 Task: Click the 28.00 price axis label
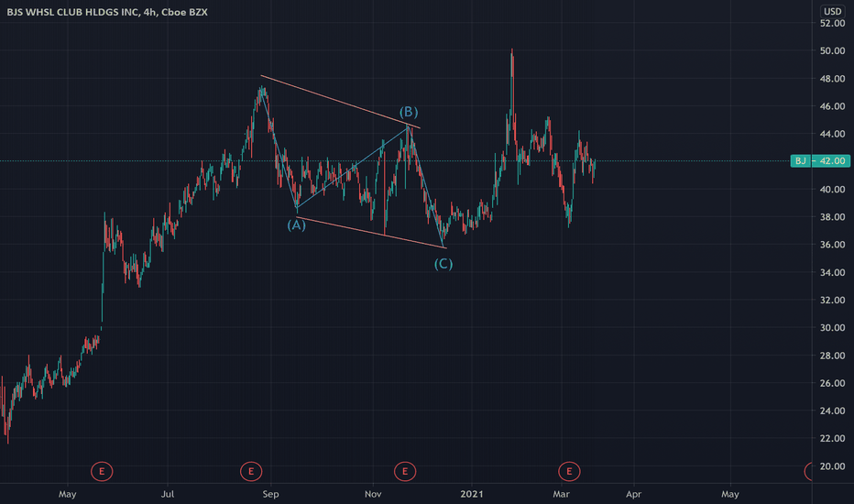(x=832, y=356)
